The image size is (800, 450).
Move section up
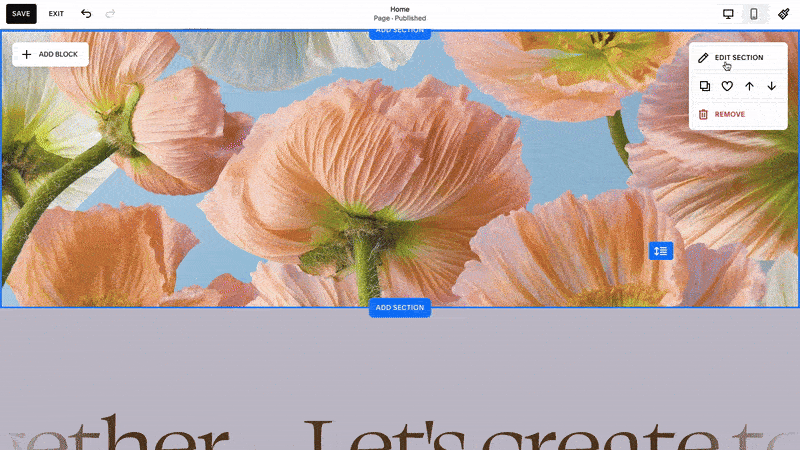pos(749,86)
